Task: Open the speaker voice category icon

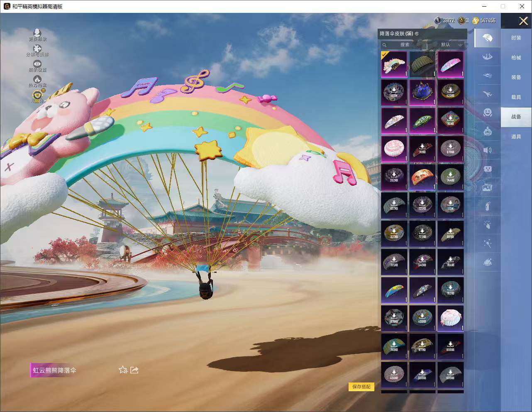Action: pos(488,150)
